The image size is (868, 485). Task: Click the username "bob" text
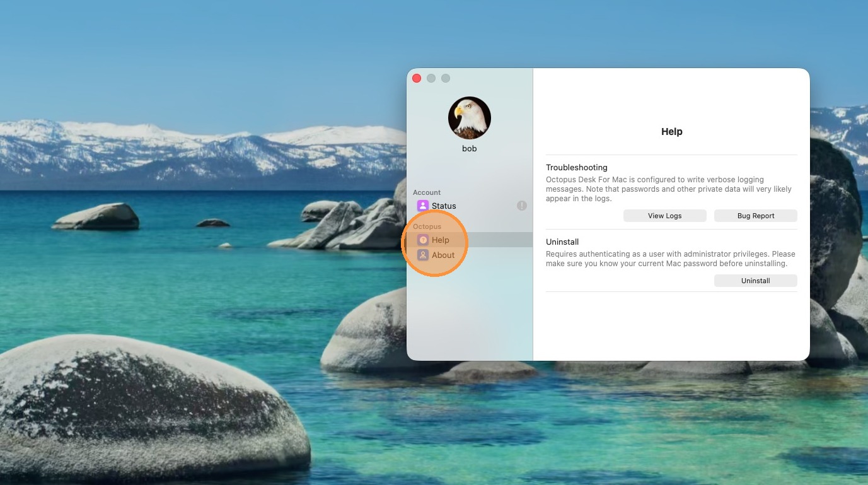[470, 149]
